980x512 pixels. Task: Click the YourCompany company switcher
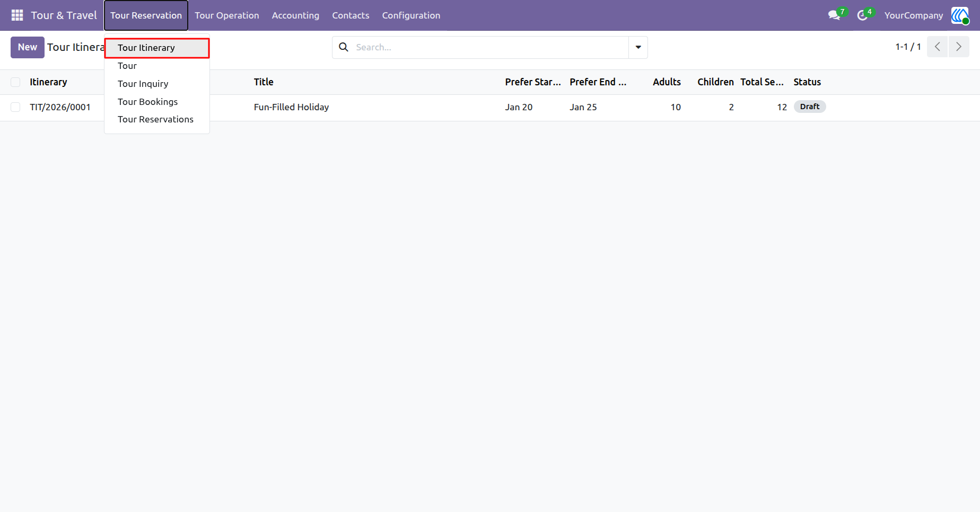coord(913,15)
